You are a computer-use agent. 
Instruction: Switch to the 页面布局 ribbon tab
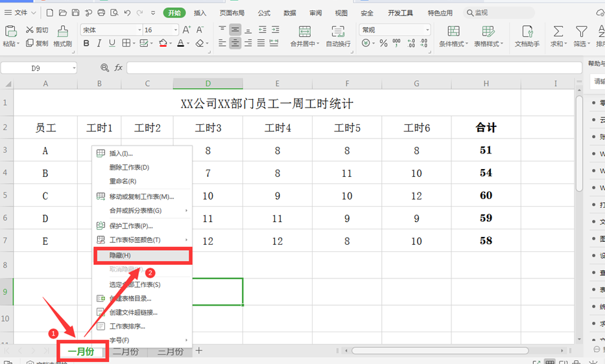232,13
